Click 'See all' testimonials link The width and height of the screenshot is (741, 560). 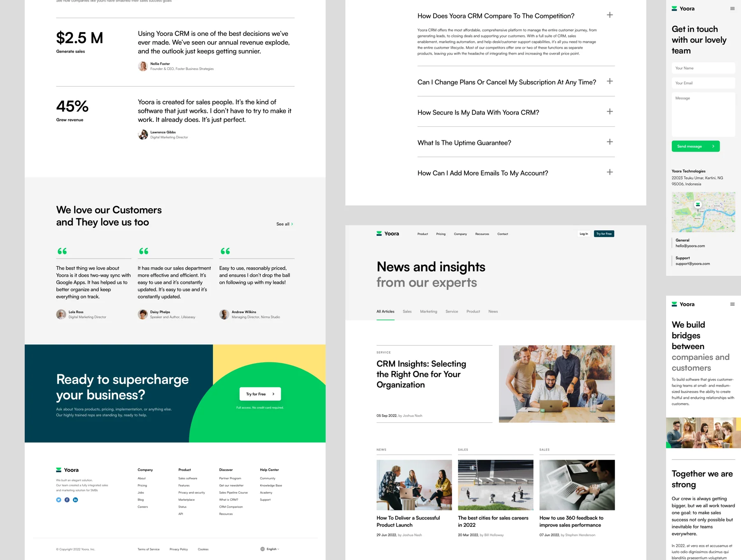point(284,224)
